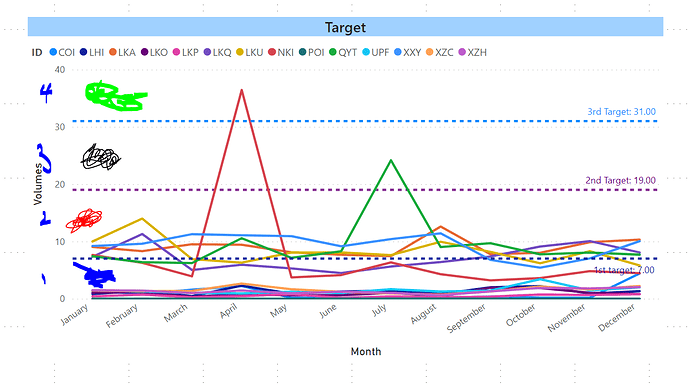Click the June axis label
The height and width of the screenshot is (388, 689).
[328, 311]
